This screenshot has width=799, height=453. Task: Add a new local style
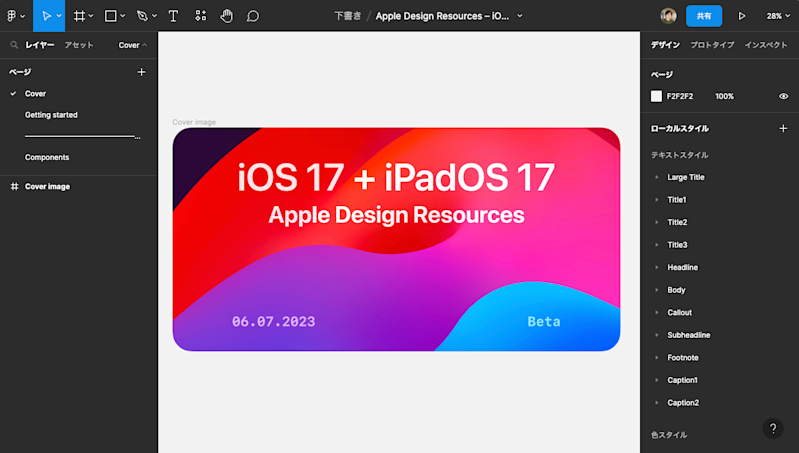783,128
